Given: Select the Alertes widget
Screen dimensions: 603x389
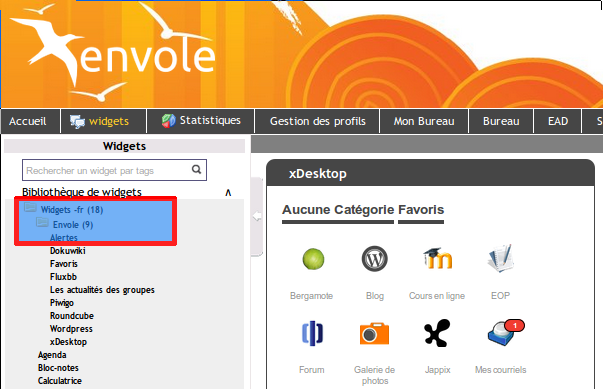Looking at the screenshot, I should tap(64, 238).
